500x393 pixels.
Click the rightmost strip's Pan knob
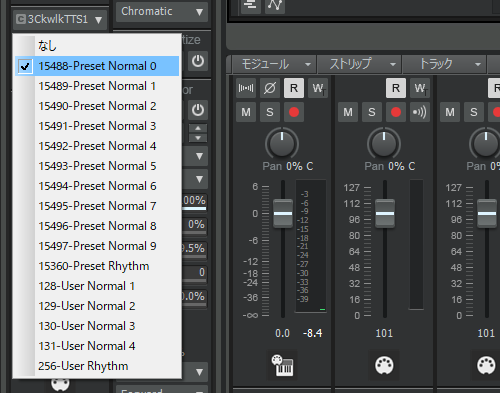(x=485, y=143)
